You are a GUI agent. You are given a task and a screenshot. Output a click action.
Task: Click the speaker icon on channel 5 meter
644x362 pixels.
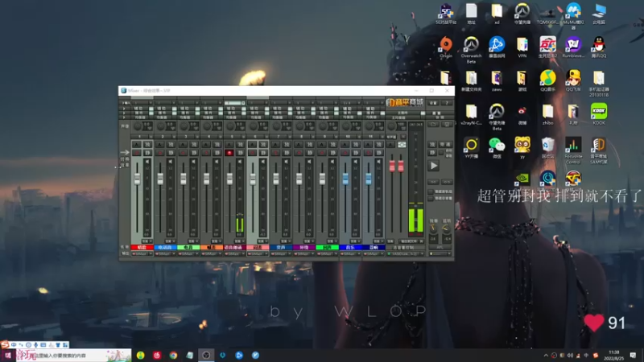240,162
